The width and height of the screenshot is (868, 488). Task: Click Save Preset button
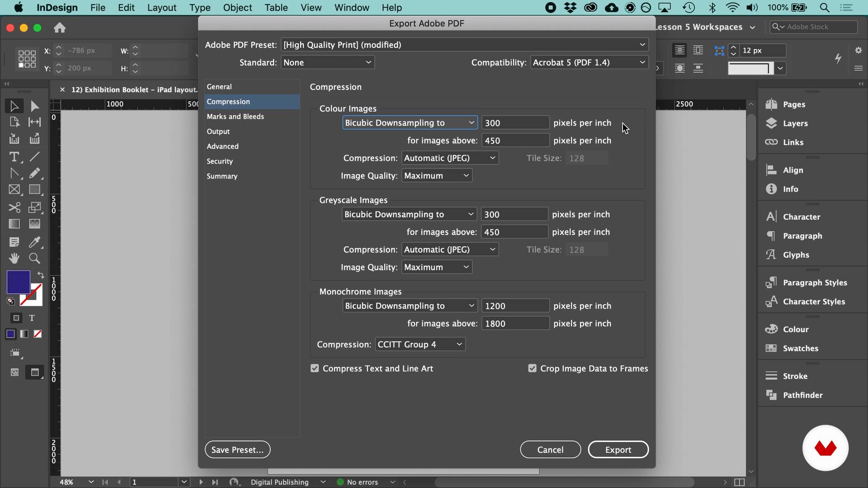(237, 450)
